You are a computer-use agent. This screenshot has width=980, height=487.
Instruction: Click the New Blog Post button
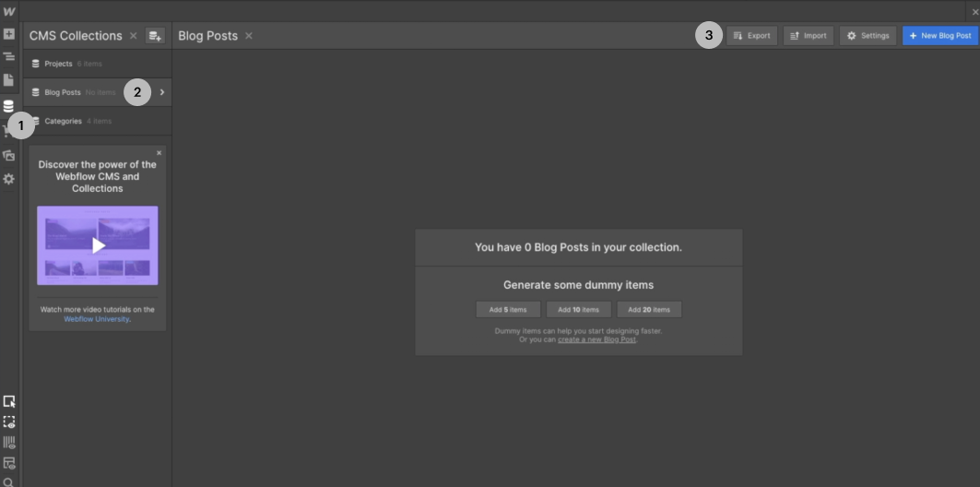tap(940, 36)
